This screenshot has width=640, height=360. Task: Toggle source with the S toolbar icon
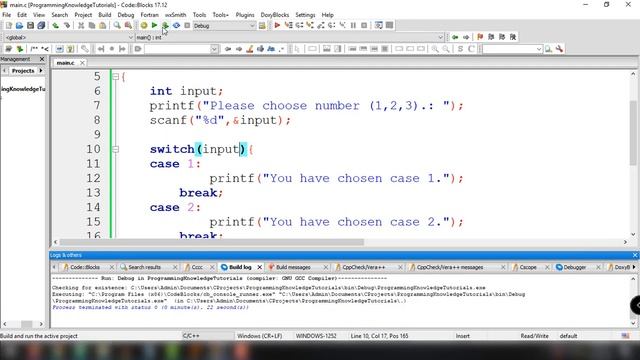click(x=460, y=49)
